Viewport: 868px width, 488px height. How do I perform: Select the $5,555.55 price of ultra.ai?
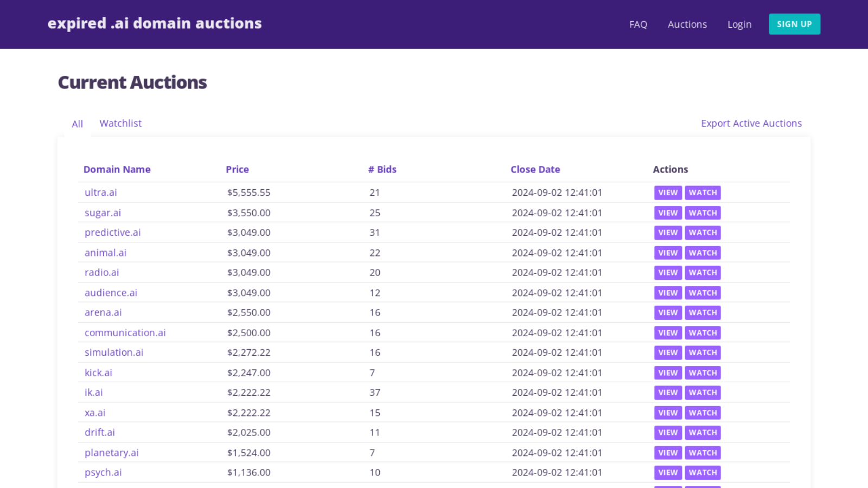248,192
